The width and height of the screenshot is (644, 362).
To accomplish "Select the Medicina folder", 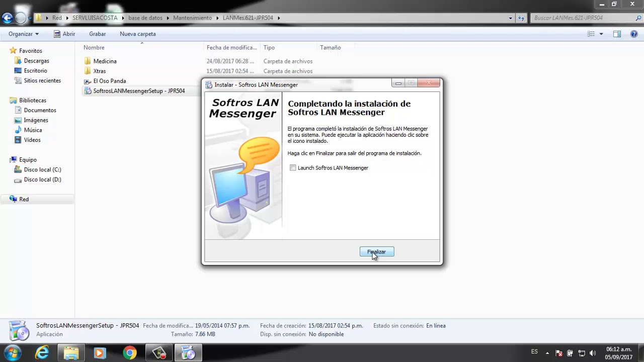I will [105, 61].
